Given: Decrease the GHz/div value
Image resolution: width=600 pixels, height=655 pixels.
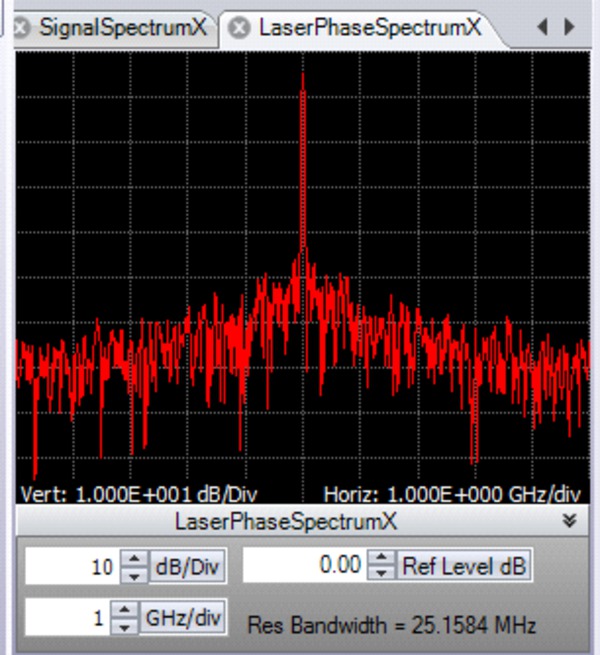Looking at the screenshot, I should pos(124,627).
